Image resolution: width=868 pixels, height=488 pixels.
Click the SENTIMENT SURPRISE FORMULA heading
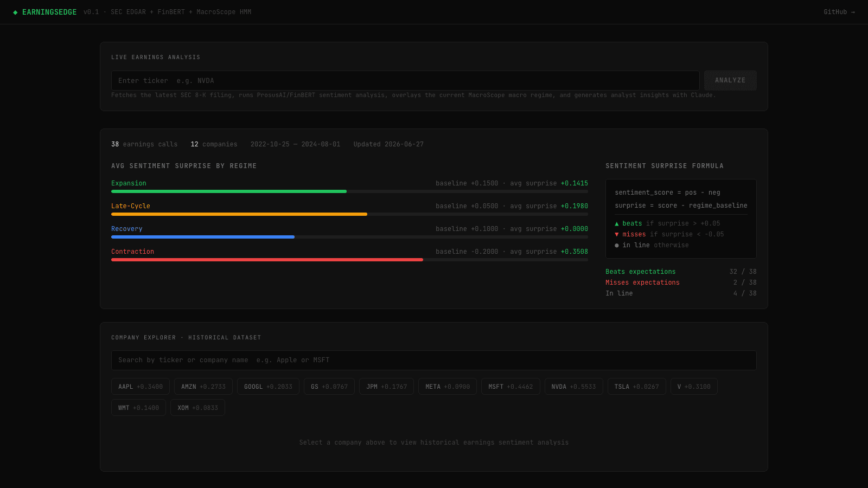click(x=665, y=166)
